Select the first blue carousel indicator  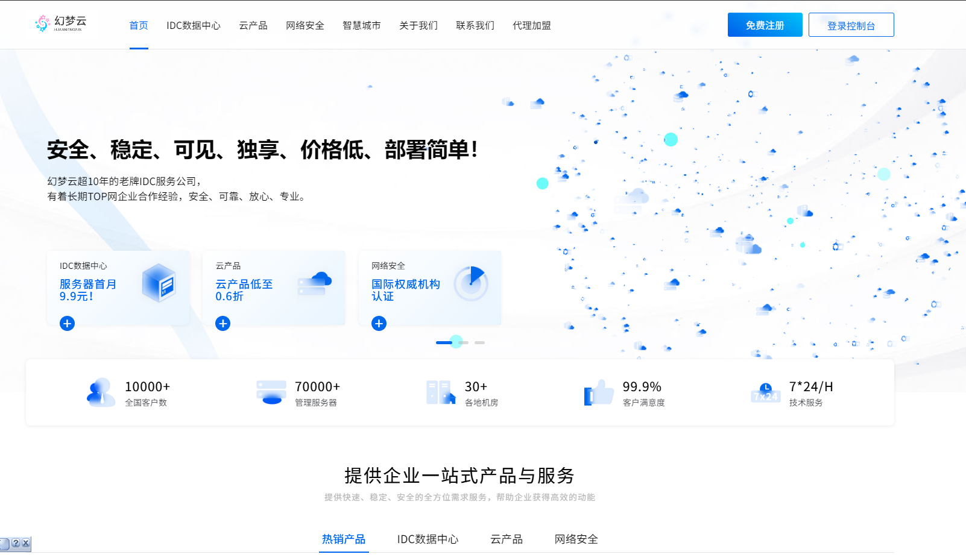444,342
